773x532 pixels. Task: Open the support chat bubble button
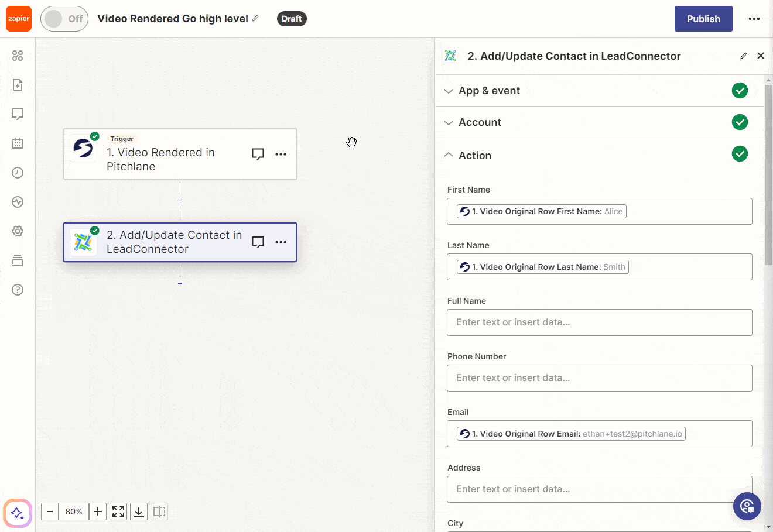point(747,506)
